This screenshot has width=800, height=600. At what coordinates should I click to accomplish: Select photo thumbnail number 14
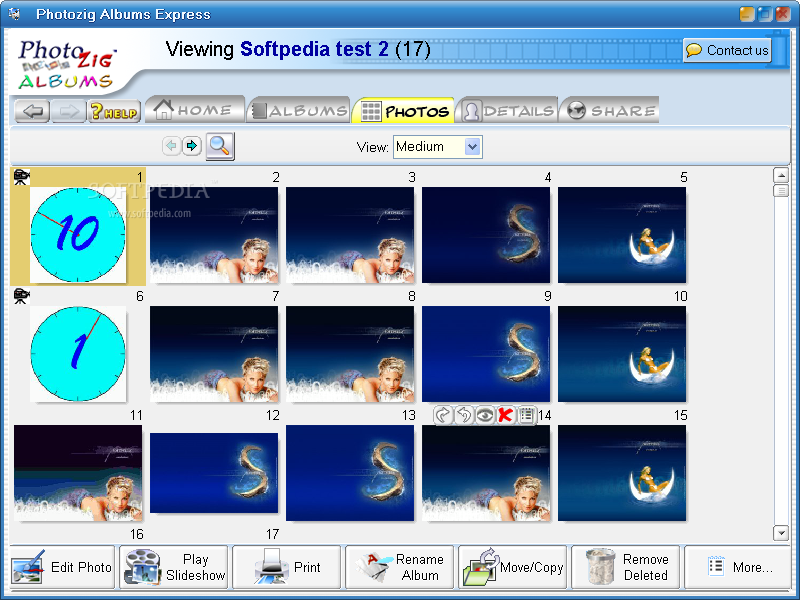click(486, 472)
